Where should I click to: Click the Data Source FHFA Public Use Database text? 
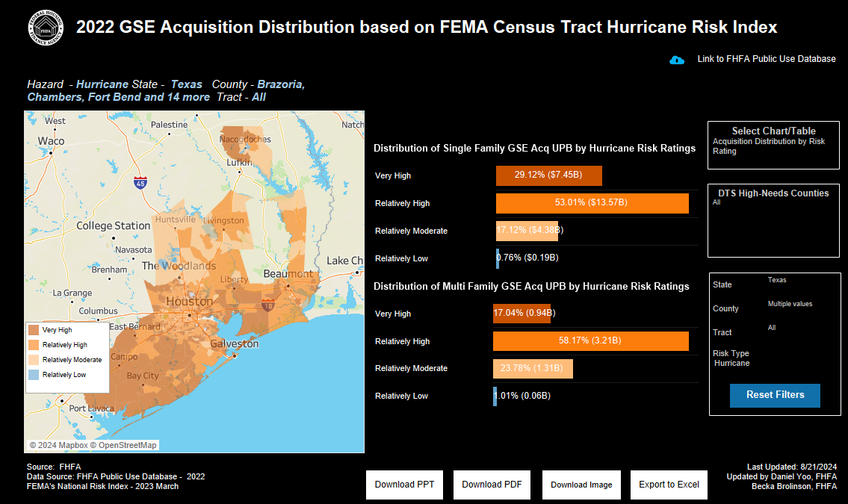(116, 476)
